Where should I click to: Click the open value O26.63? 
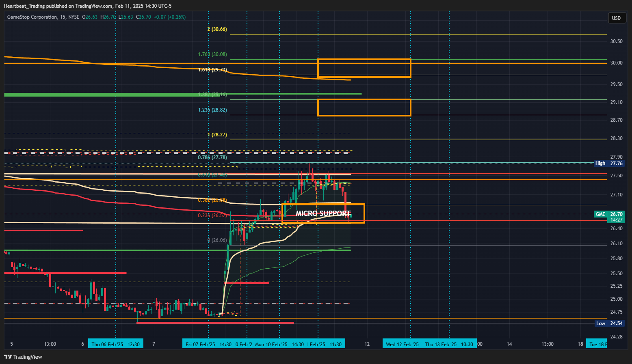click(90, 17)
